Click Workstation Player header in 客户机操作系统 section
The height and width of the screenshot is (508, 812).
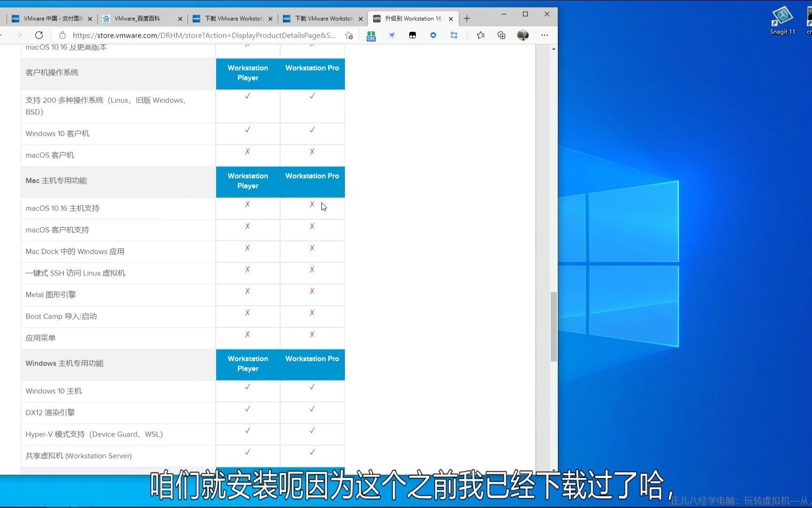(x=248, y=73)
